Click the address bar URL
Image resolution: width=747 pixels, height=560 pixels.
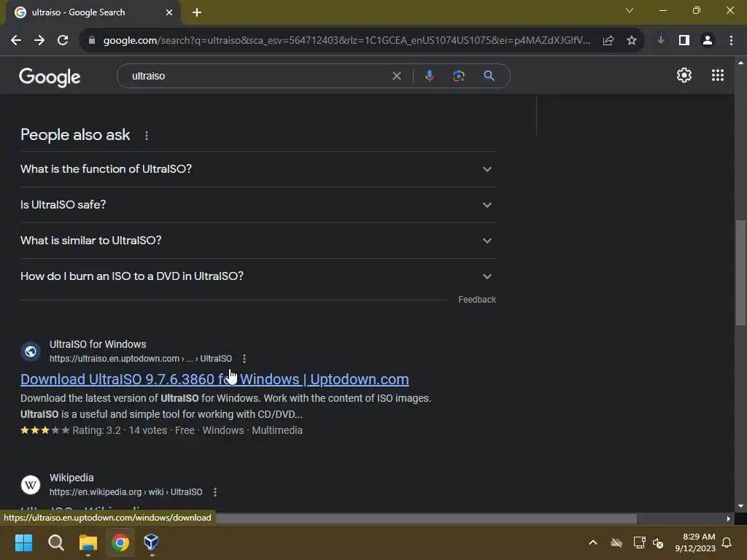click(x=347, y=41)
